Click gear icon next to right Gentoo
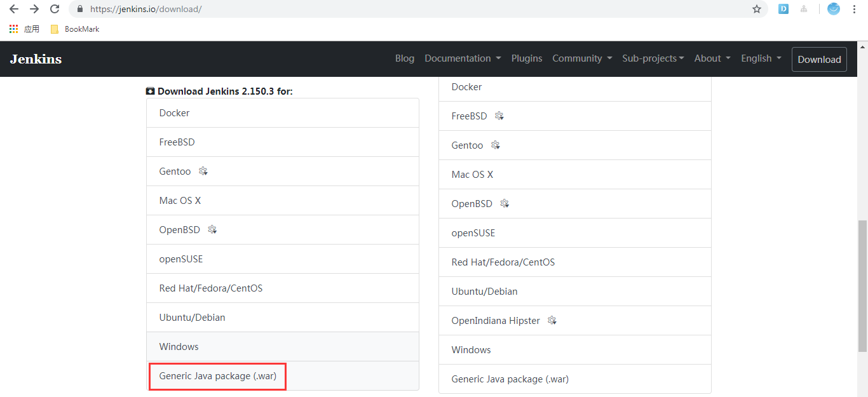 (496, 145)
